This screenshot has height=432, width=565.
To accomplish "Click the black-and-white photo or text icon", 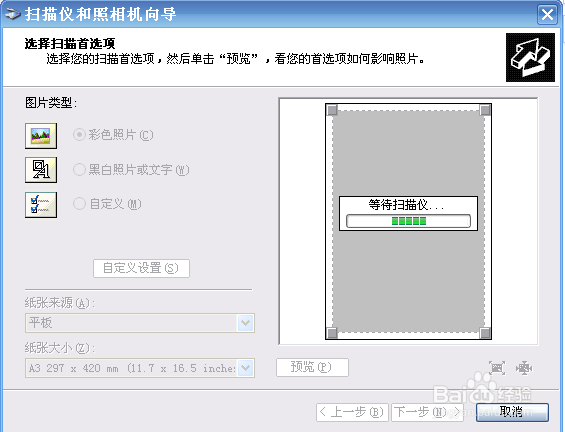I will 41,170.
